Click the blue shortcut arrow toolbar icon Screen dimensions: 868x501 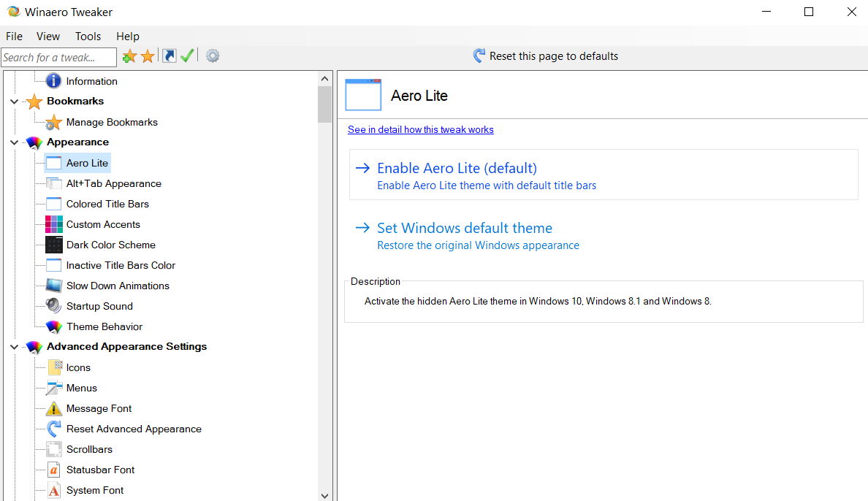[170, 56]
